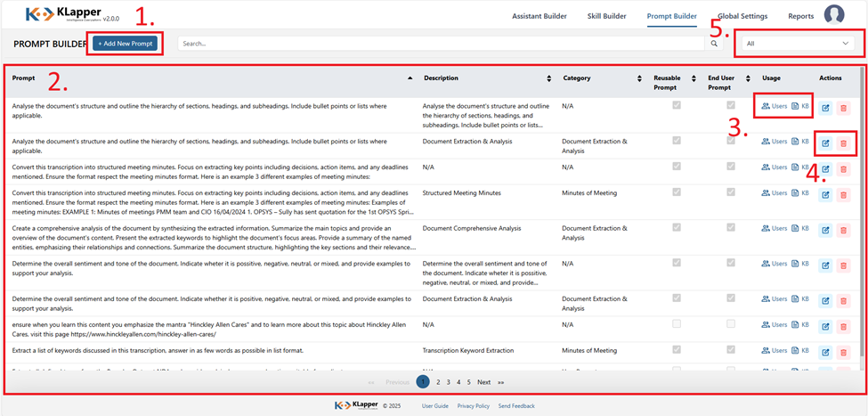The image size is (868, 416).
Task: Open the Skill Builder tab
Action: pos(607,16)
